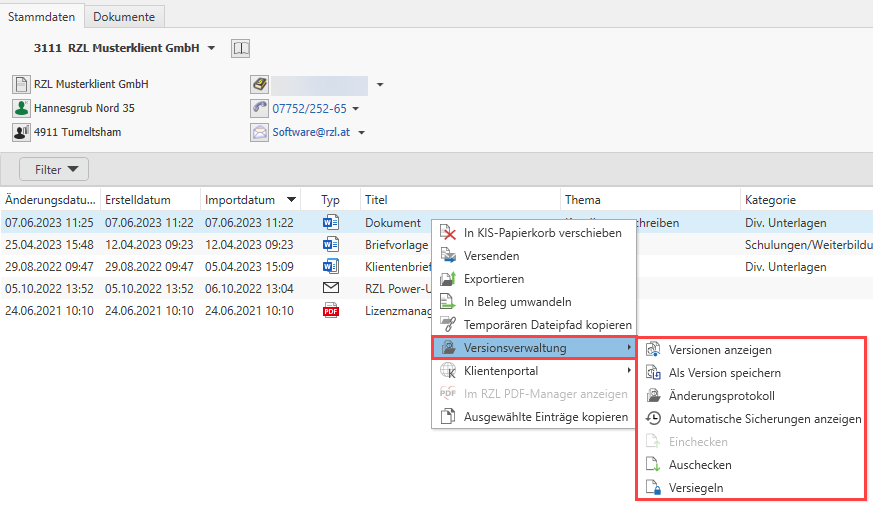Click the Word icon in Briefvorlage row
Image resolution: width=873 pixels, height=508 pixels.
tap(331, 244)
